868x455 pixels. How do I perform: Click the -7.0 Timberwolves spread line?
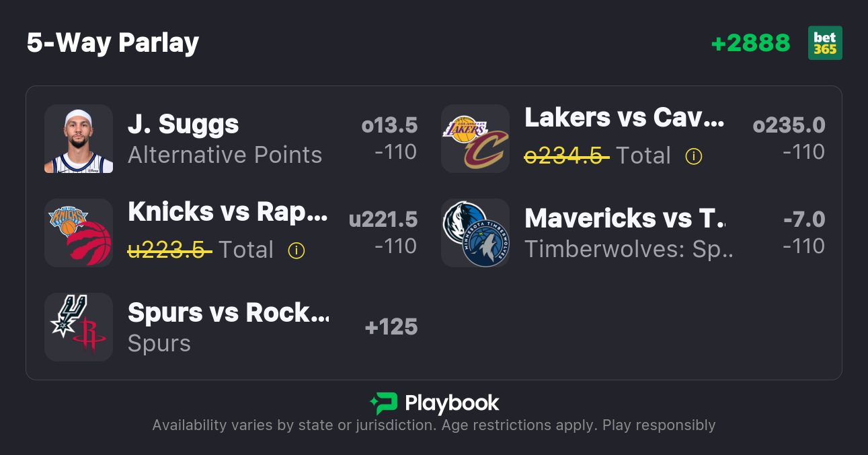[x=803, y=219]
